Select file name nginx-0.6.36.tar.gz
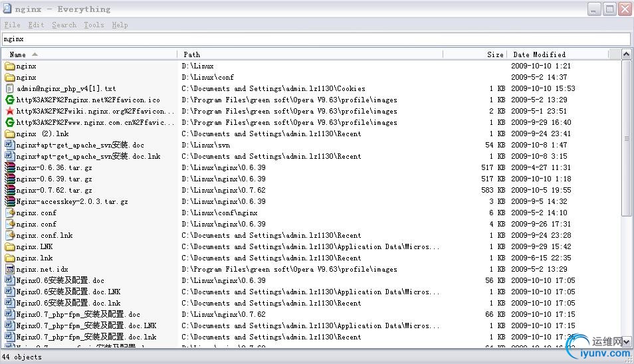This screenshot has width=634, height=364. pyautogui.click(x=54, y=167)
